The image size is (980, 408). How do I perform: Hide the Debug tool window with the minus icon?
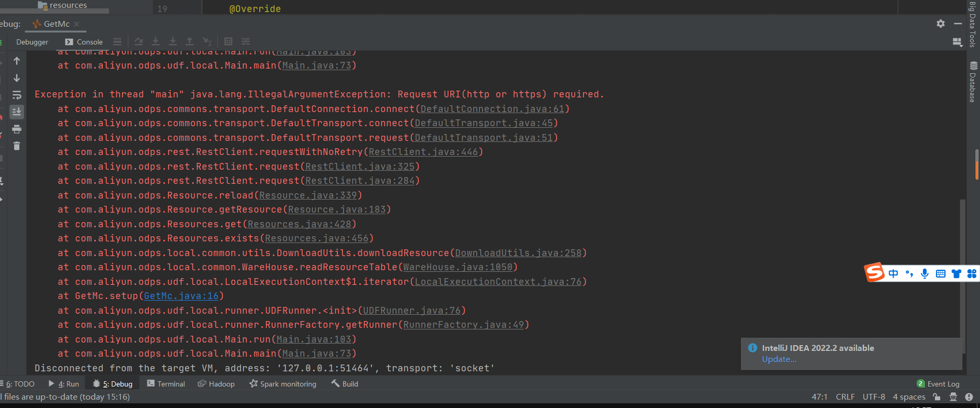click(x=958, y=24)
